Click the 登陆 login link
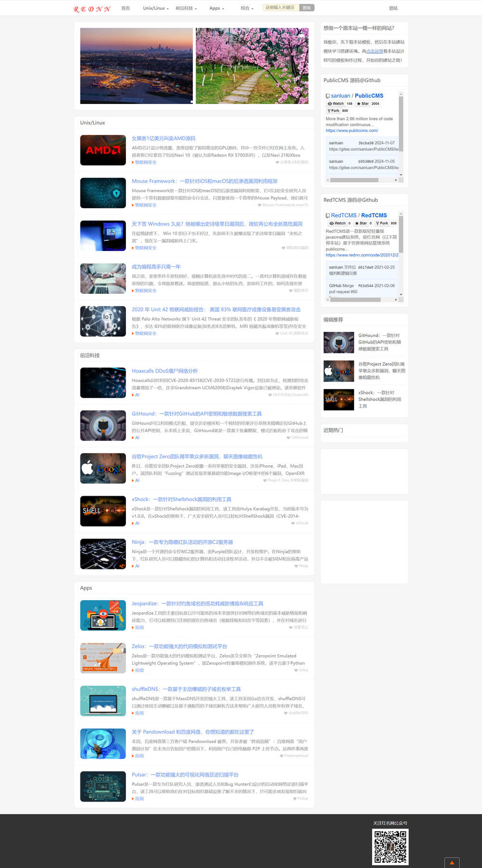This screenshot has height=868, width=482. point(393,8)
